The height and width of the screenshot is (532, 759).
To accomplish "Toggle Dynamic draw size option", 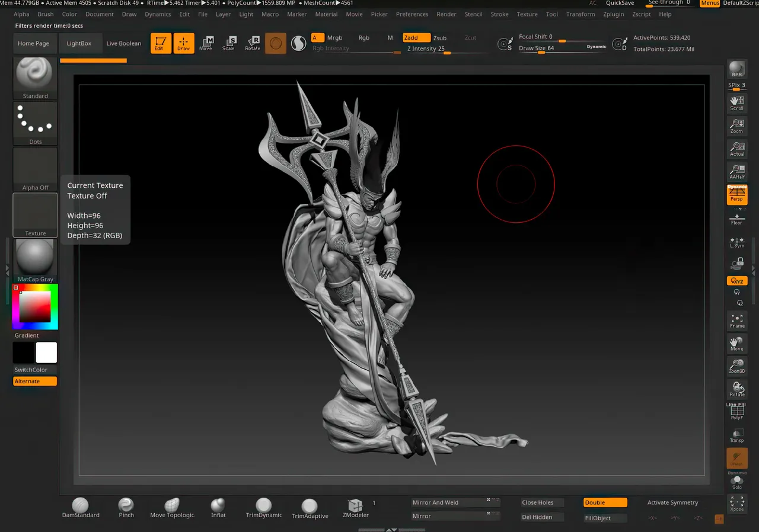I will tap(597, 47).
